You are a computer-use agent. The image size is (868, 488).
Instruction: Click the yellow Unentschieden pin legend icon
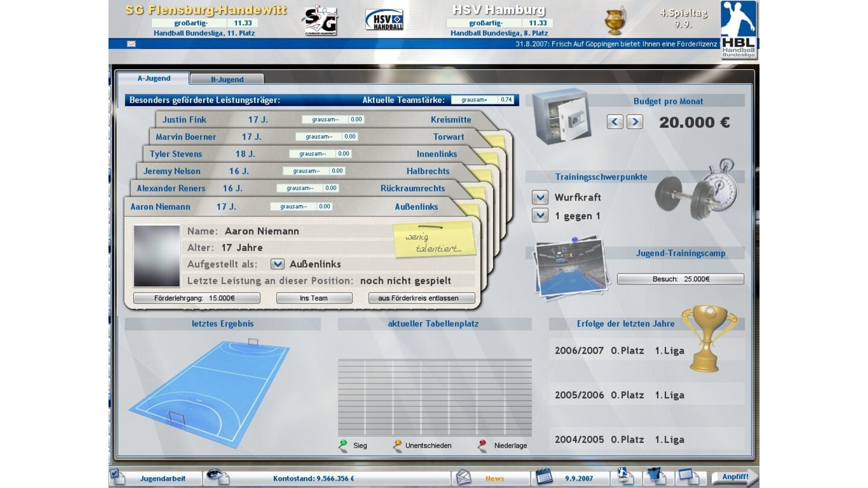click(x=397, y=446)
